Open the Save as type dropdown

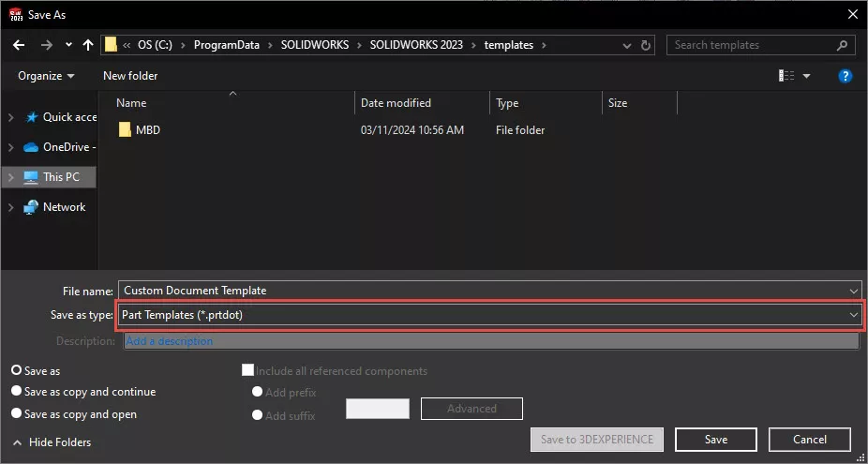[490, 315]
